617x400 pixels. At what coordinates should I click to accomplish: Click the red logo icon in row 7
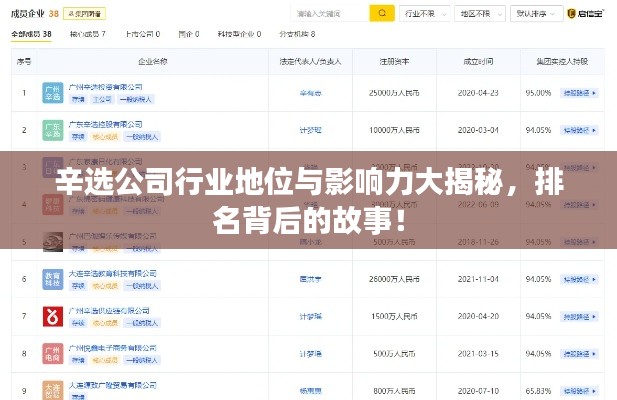click(53, 316)
